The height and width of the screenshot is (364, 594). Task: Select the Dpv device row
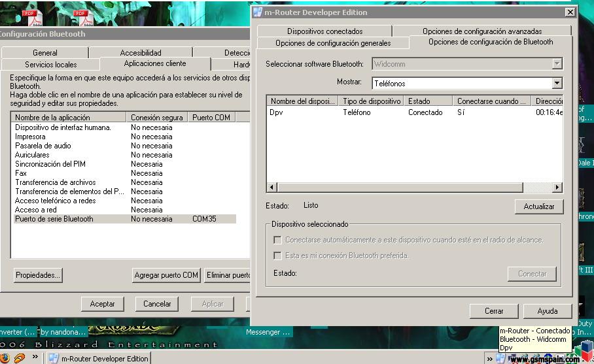click(415, 112)
